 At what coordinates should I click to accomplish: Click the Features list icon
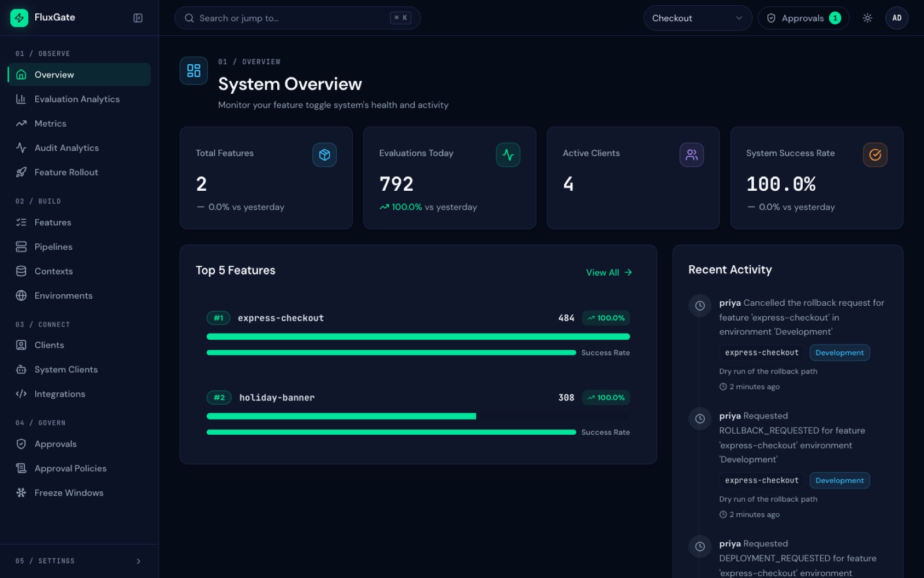point(21,223)
